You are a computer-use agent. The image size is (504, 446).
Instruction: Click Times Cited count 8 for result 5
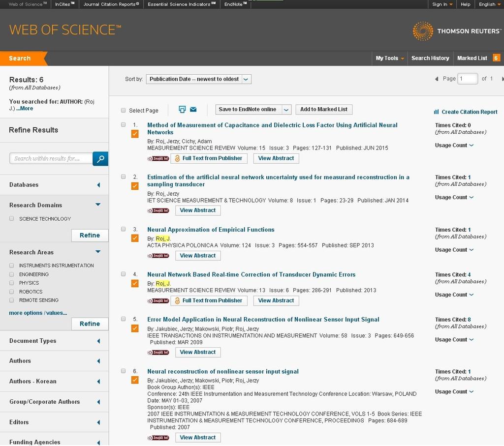469,320
